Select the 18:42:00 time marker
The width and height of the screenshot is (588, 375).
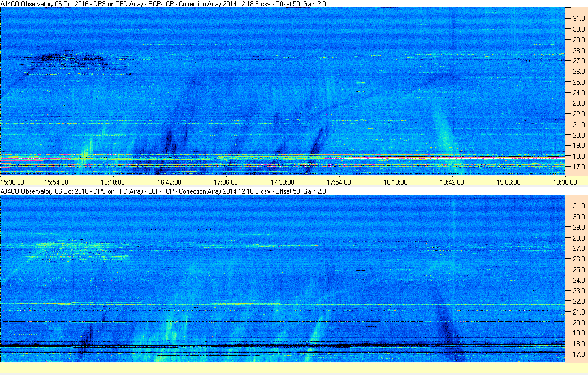pyautogui.click(x=452, y=182)
